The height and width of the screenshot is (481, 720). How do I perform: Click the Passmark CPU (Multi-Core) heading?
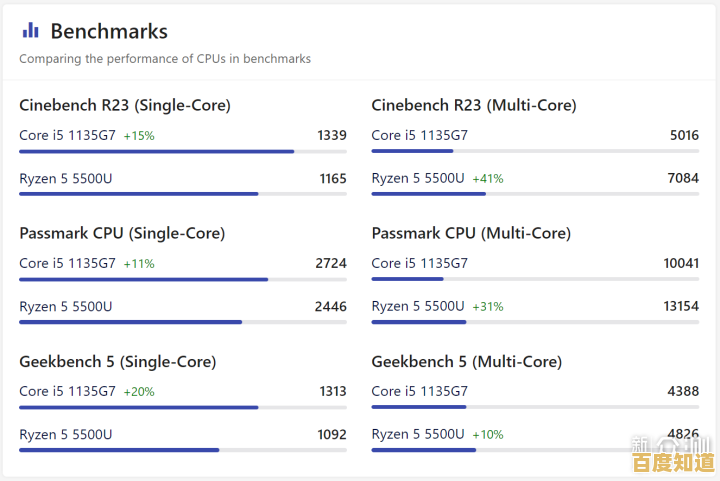point(471,233)
